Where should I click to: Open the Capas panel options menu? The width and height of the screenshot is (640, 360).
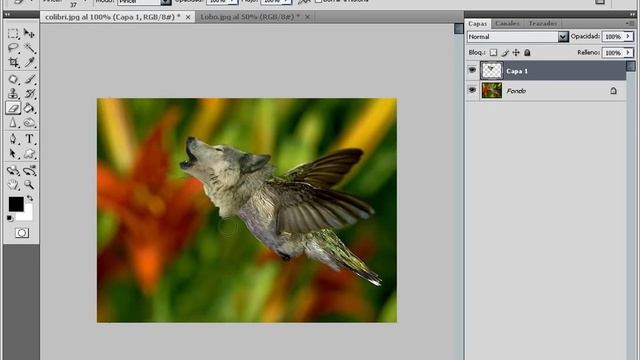629,24
